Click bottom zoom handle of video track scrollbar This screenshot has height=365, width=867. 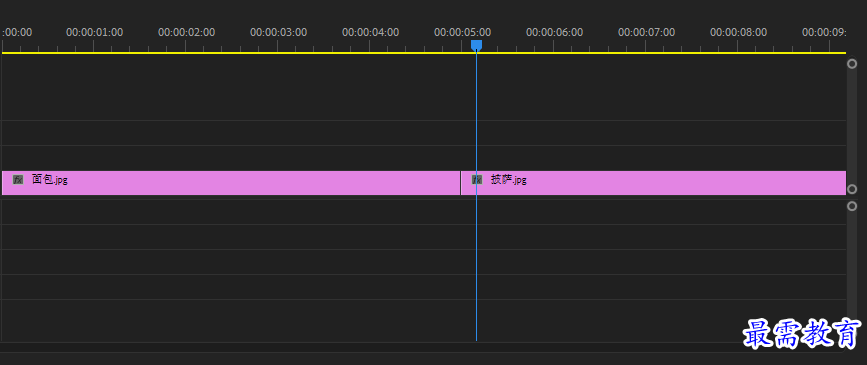click(852, 189)
